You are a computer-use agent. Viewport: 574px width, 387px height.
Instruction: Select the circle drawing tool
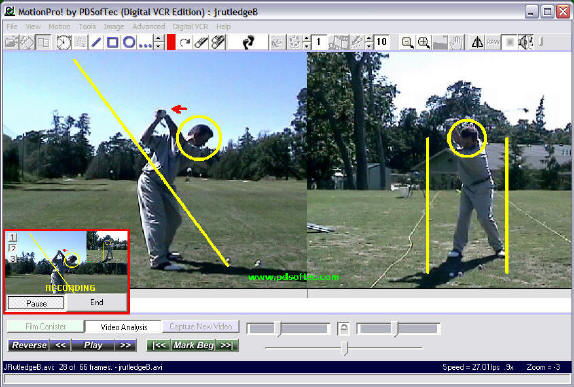click(129, 42)
